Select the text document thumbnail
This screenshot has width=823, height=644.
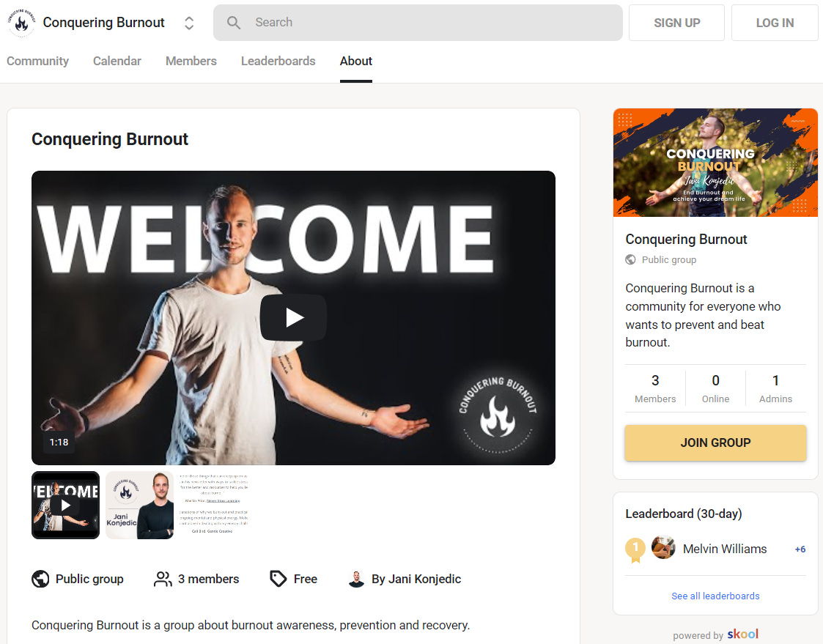pyautogui.click(x=213, y=505)
